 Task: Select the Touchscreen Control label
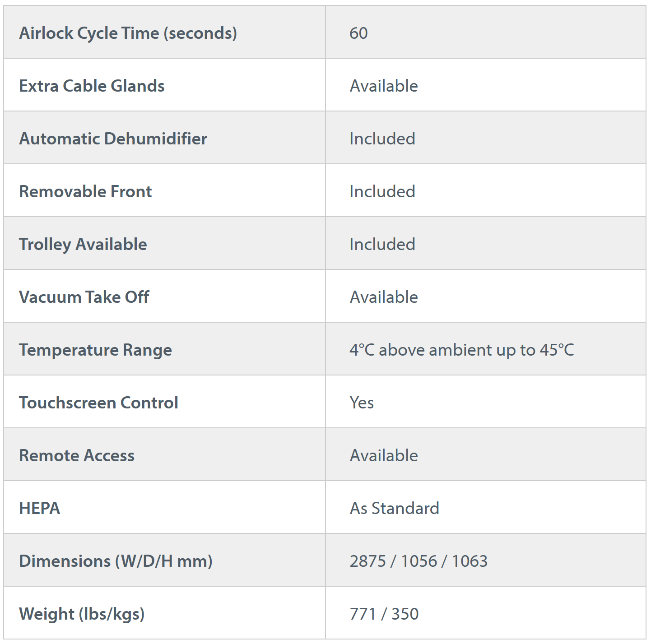pyautogui.click(x=98, y=403)
